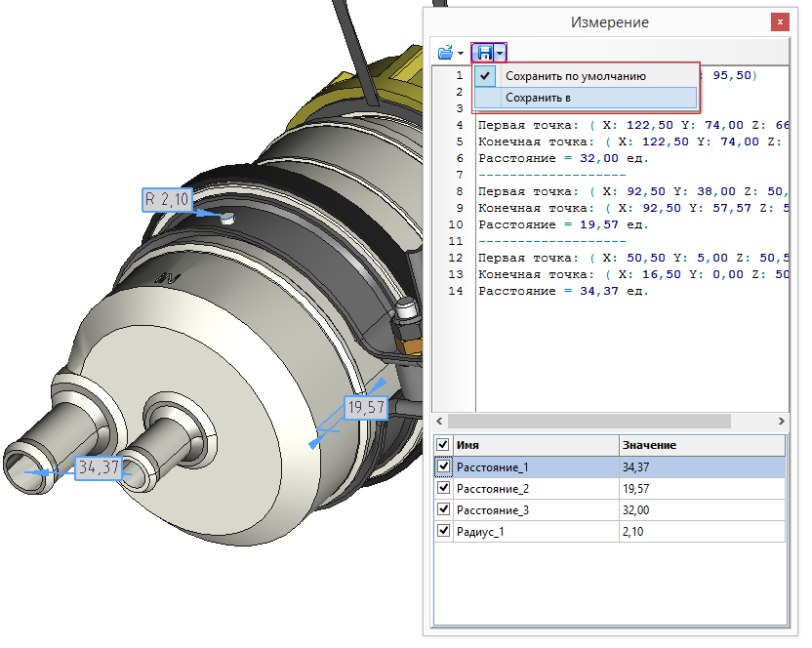Select the 34,37 dimension label on the model
The width and height of the screenshot is (812, 648).
coord(99,468)
